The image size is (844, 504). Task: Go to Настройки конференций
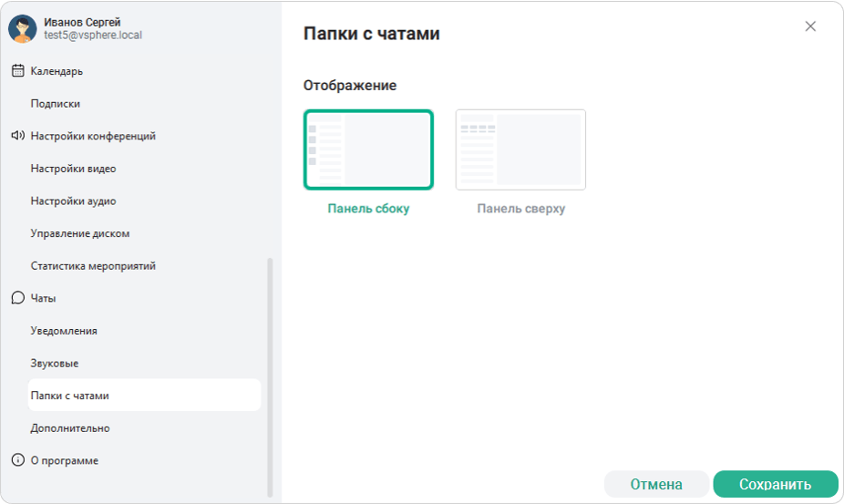pyautogui.click(x=93, y=136)
